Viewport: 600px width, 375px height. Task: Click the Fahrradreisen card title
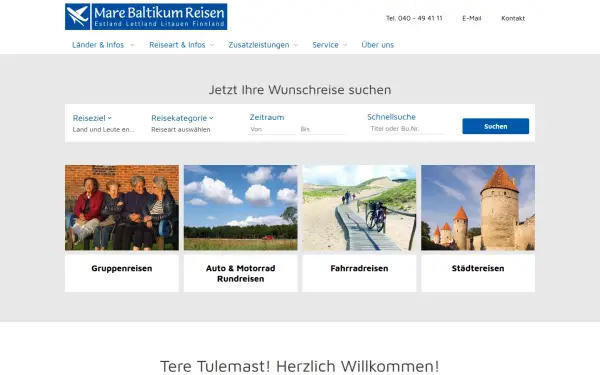point(359,268)
